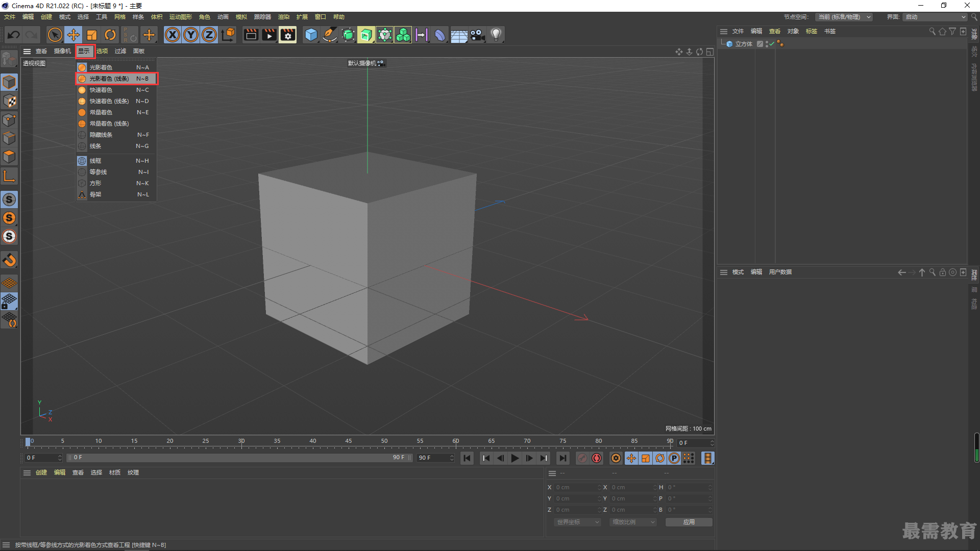Open viewport hamburger menu beside 查看
Screen dimensions: 980x551
[x=27, y=51]
